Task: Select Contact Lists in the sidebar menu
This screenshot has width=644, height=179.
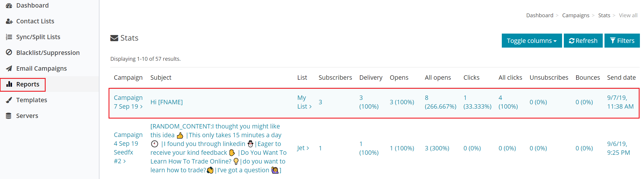Action: [35, 21]
